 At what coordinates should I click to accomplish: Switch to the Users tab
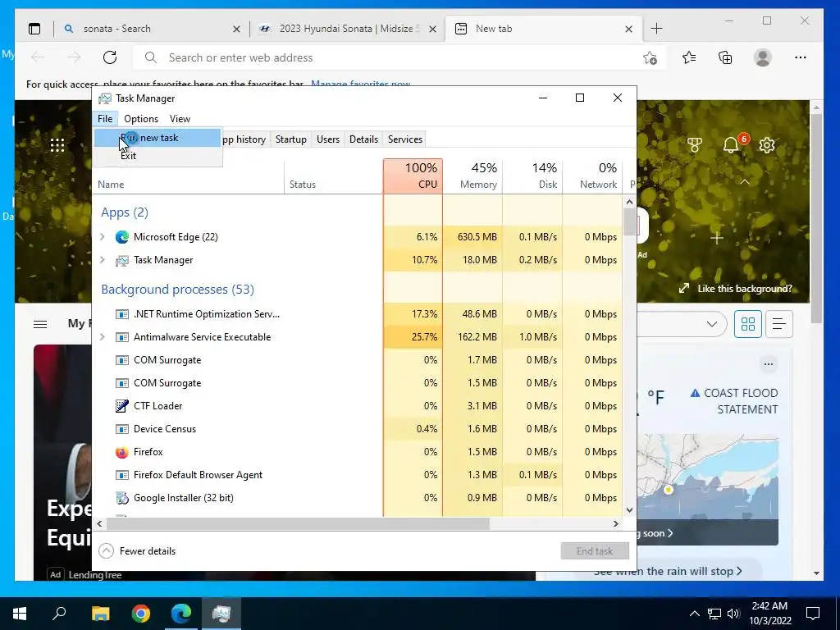point(328,139)
